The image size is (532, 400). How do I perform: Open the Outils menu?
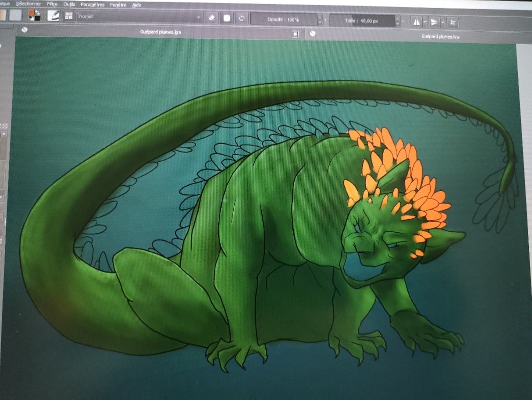pos(69,5)
